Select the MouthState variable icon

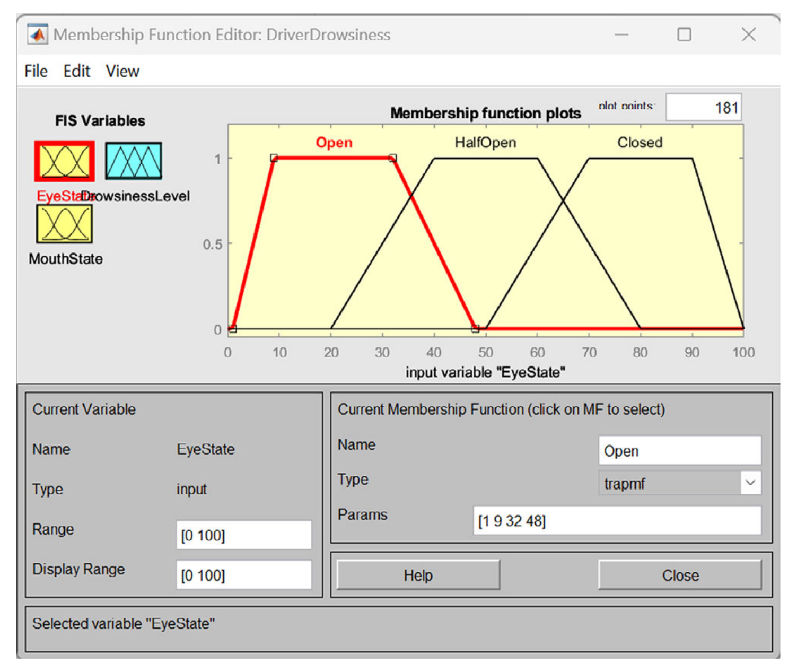click(x=65, y=224)
